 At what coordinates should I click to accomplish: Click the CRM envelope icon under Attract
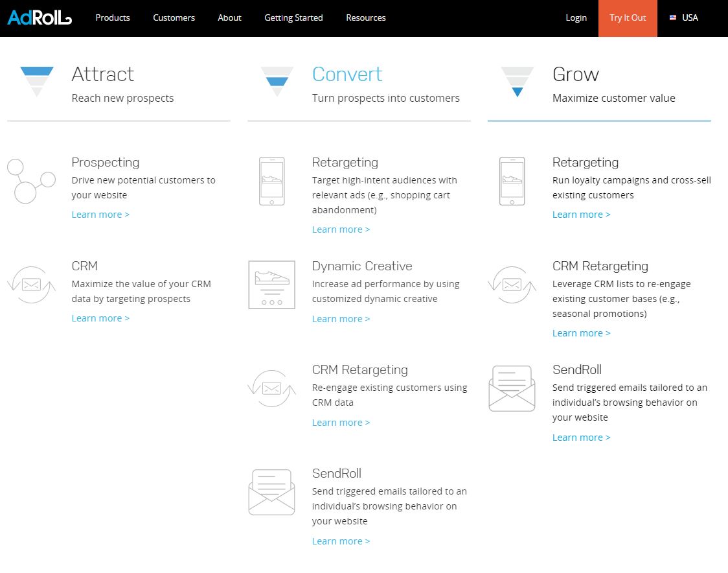pyautogui.click(x=30, y=285)
